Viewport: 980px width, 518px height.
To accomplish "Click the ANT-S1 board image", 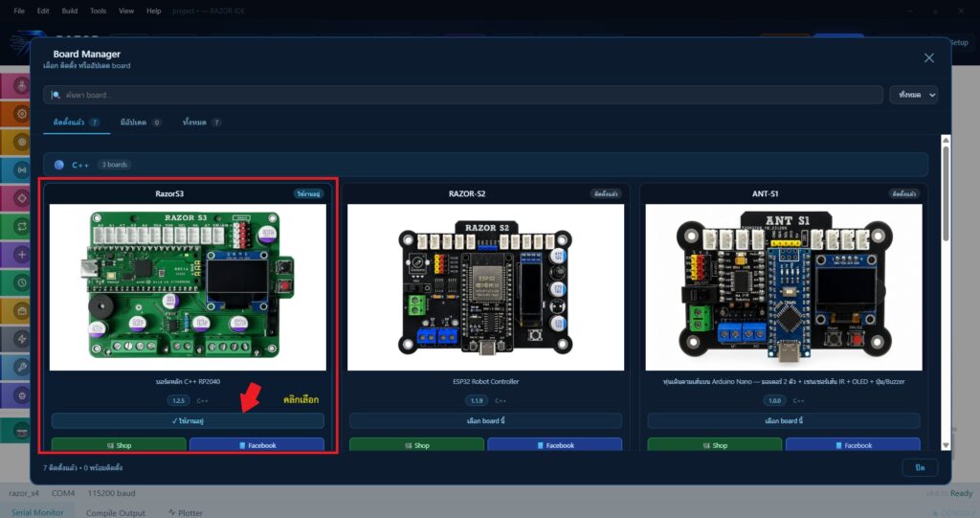I will 784,287.
